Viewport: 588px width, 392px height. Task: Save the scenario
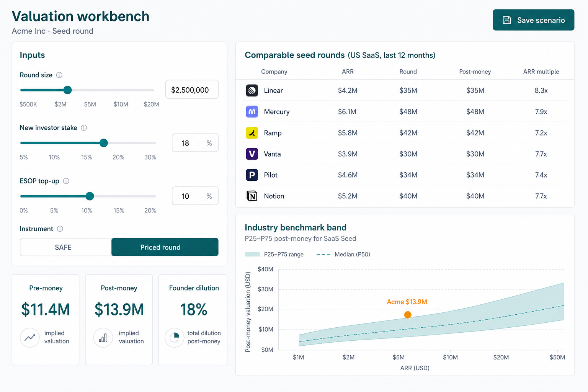[x=533, y=20]
